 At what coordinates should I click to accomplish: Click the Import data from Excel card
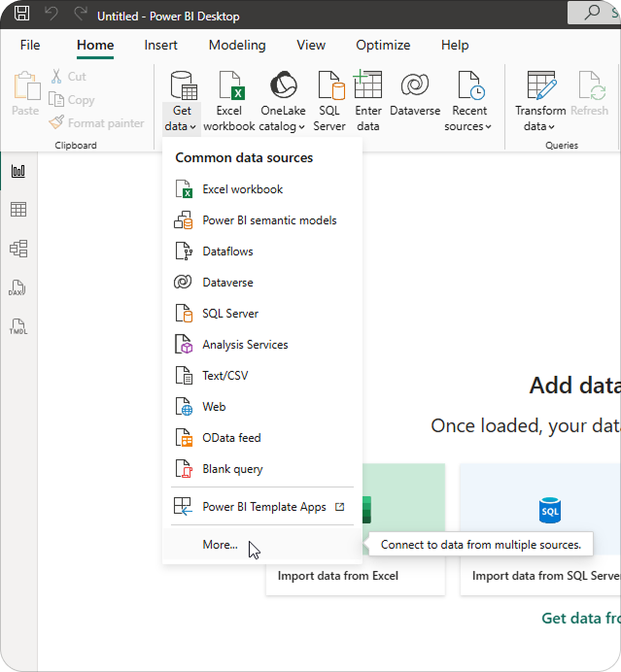[355, 576]
